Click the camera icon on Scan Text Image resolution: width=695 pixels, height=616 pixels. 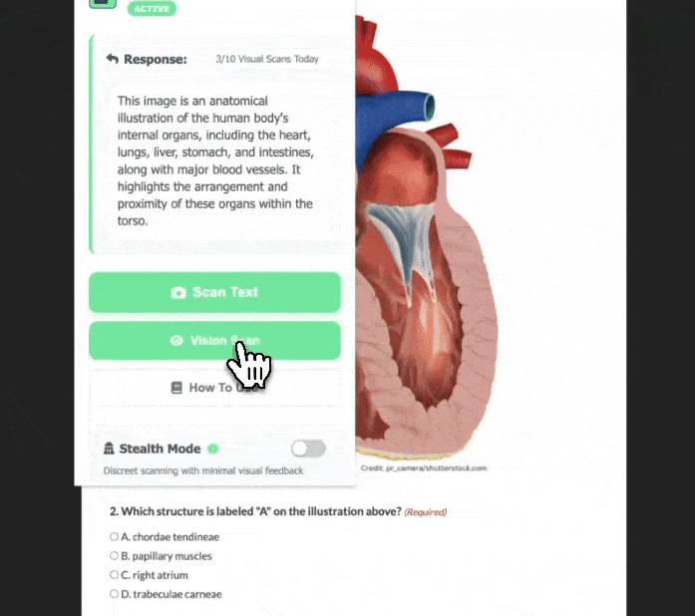(x=178, y=292)
